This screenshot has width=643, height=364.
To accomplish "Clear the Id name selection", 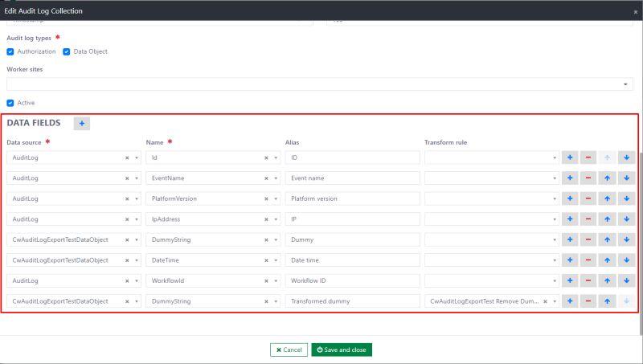I will pyautogui.click(x=266, y=157).
